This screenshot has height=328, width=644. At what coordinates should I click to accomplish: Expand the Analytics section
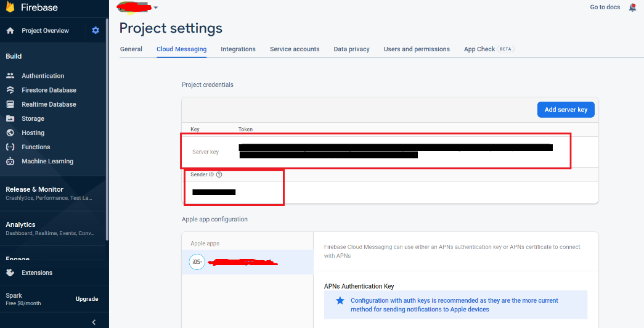(21, 224)
